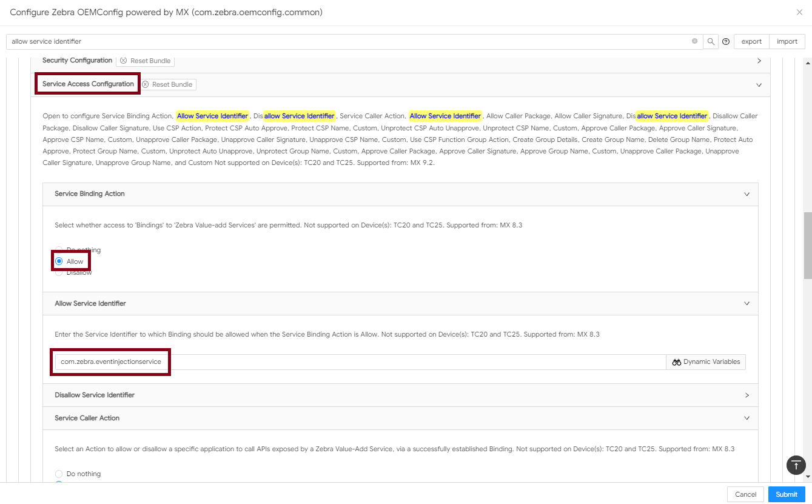Click the export button

coord(751,41)
